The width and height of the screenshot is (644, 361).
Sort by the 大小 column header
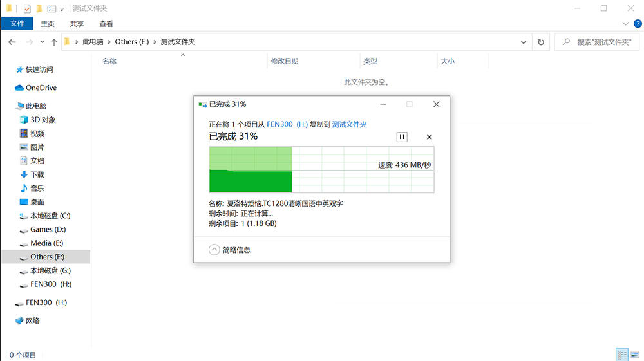point(448,61)
